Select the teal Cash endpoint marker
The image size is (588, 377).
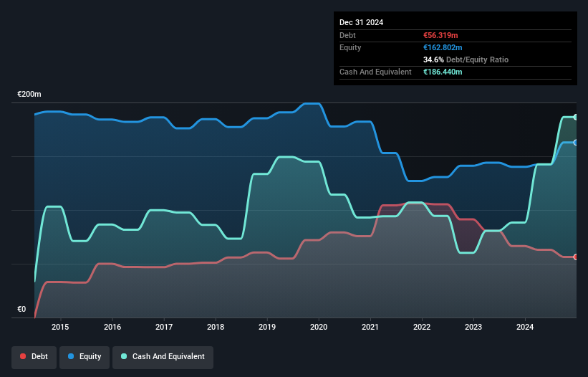click(576, 117)
